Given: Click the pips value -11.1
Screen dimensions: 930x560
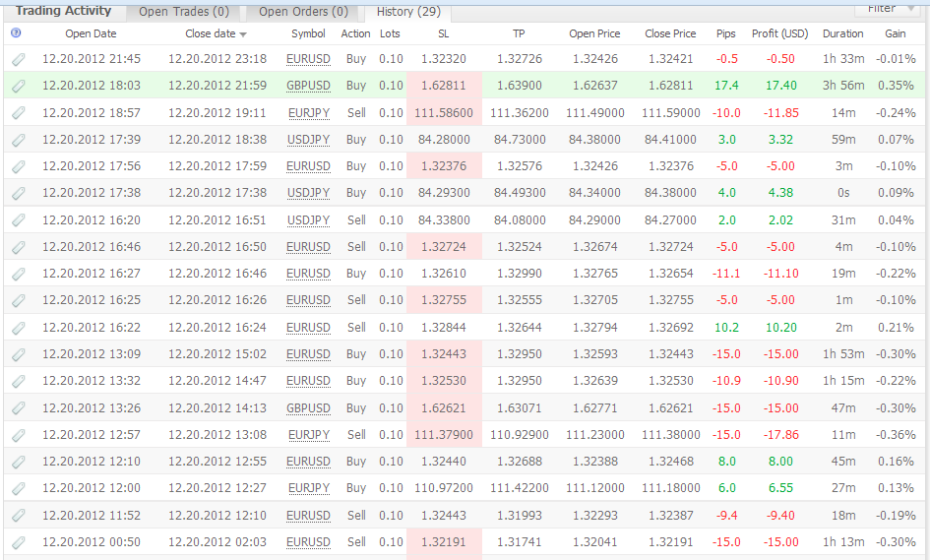Looking at the screenshot, I should [x=726, y=274].
